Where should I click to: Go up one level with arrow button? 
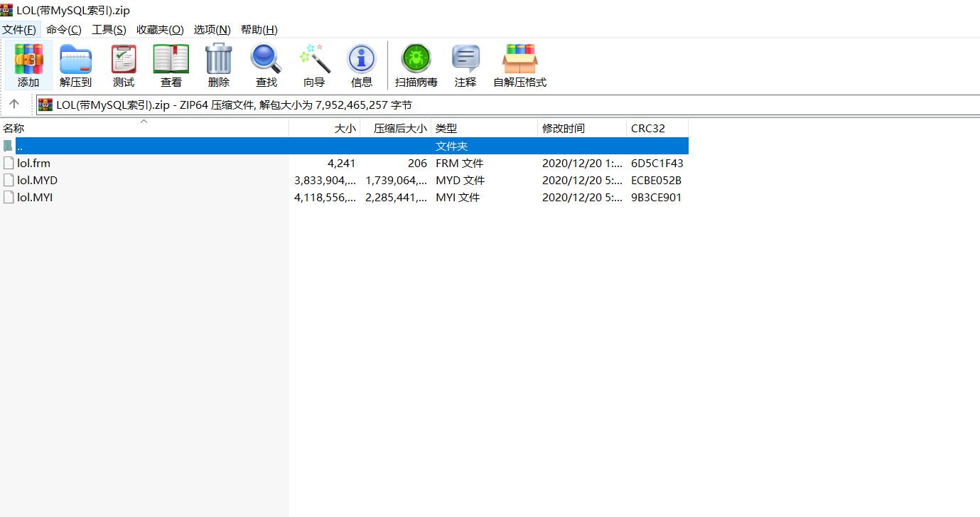pos(14,105)
